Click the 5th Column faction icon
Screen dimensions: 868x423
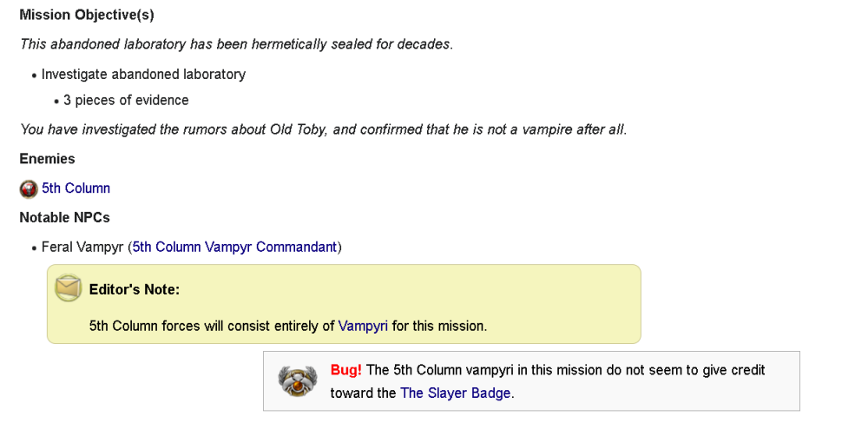point(29,188)
